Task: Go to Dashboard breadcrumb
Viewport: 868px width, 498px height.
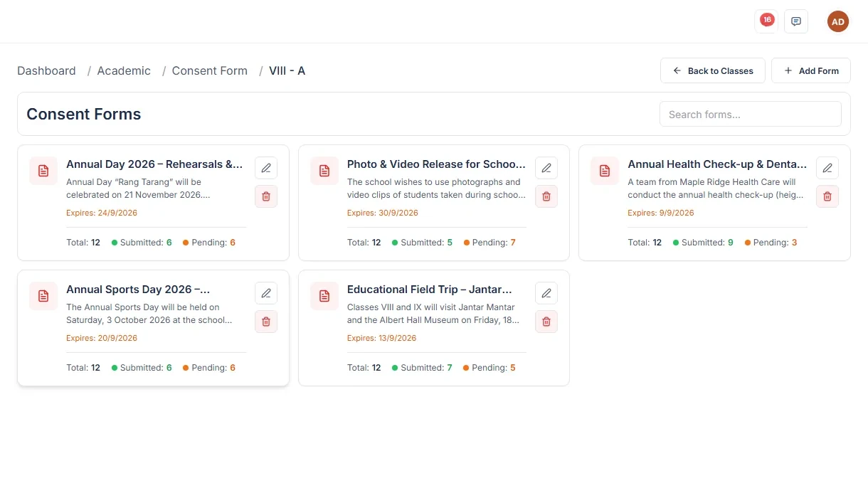Action: pyautogui.click(x=46, y=70)
